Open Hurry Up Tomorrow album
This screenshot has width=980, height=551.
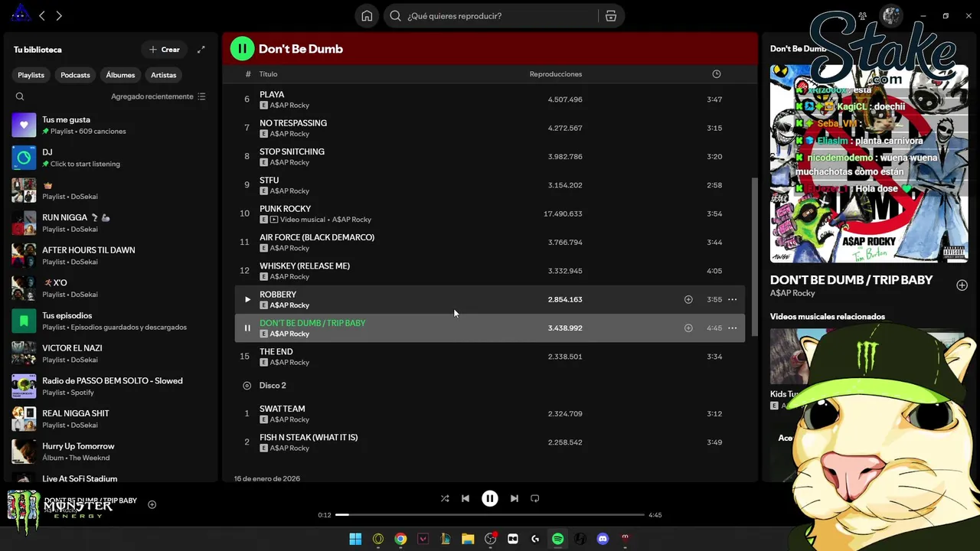111,452
